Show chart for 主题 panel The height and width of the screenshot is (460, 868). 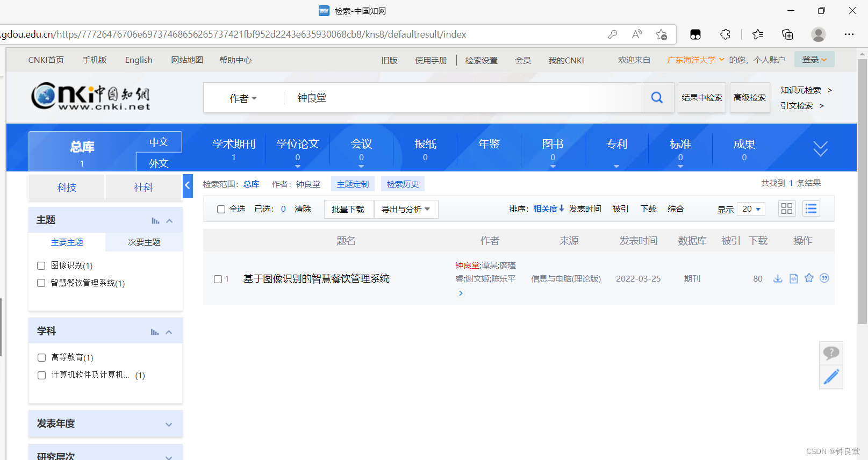(x=155, y=221)
